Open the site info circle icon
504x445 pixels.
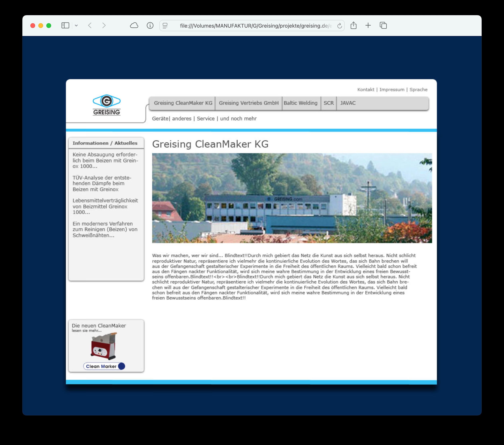point(150,25)
